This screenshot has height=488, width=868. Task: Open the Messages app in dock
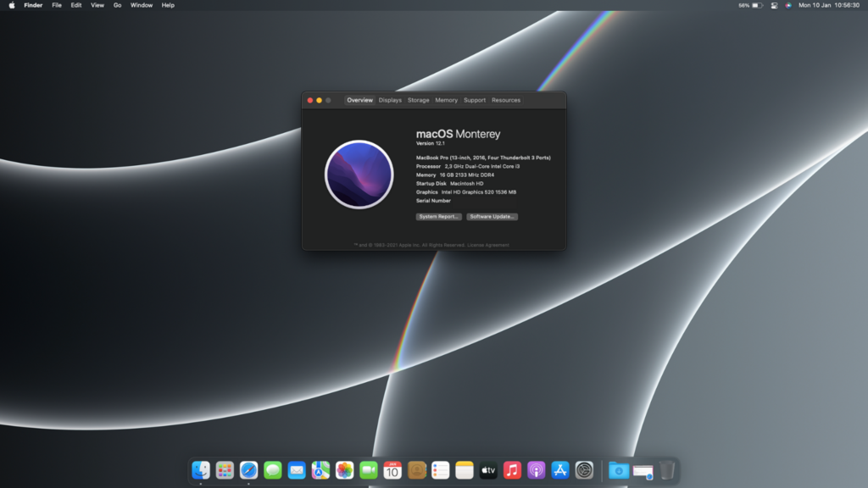(272, 470)
